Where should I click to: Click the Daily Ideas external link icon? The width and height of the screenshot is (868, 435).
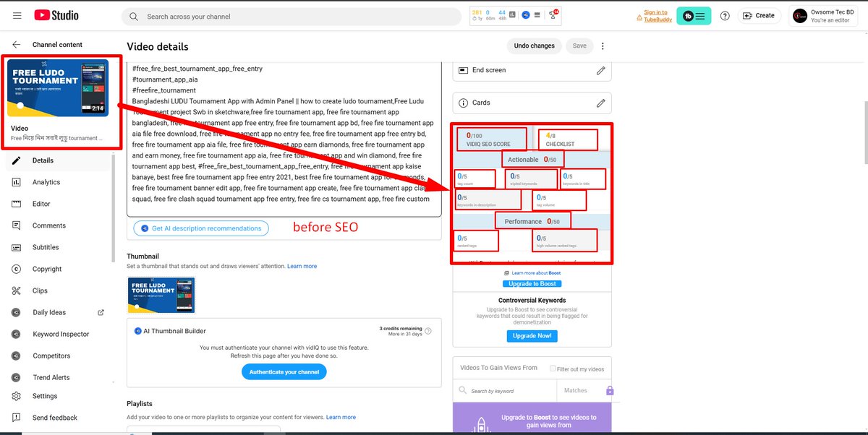(101, 312)
